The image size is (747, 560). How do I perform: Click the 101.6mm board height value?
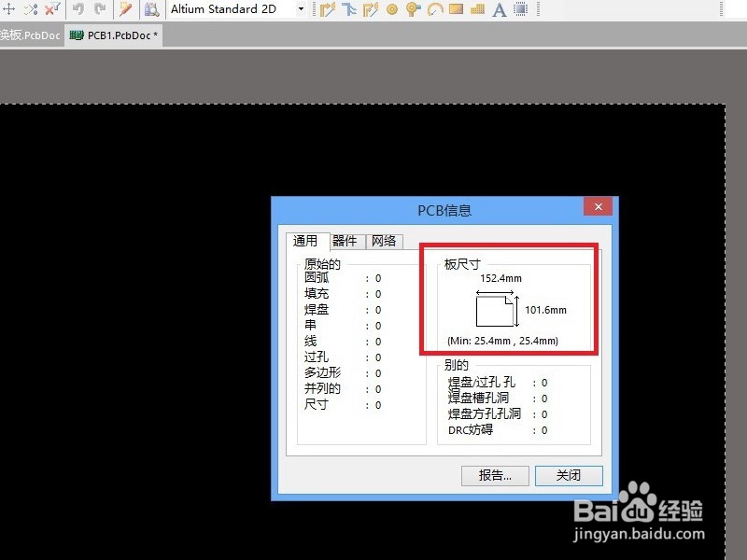[546, 310]
